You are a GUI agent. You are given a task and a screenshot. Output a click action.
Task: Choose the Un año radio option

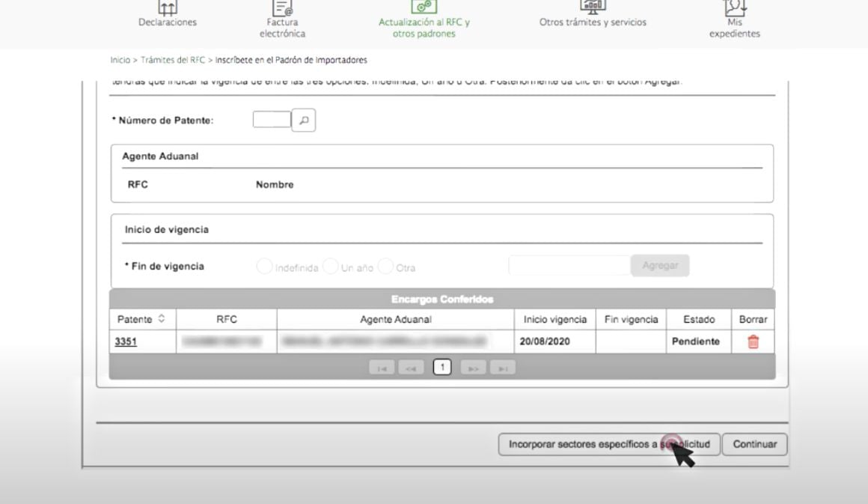(331, 267)
